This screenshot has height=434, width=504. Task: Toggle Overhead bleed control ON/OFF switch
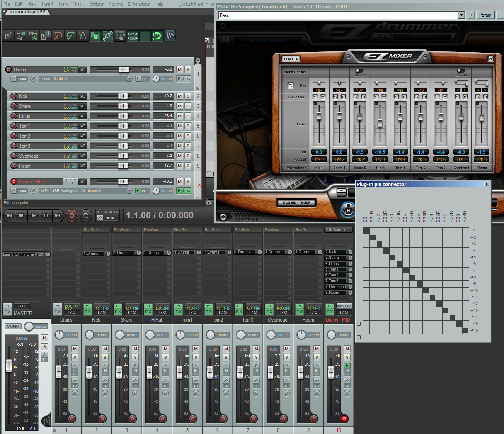pyautogui.click(x=461, y=71)
